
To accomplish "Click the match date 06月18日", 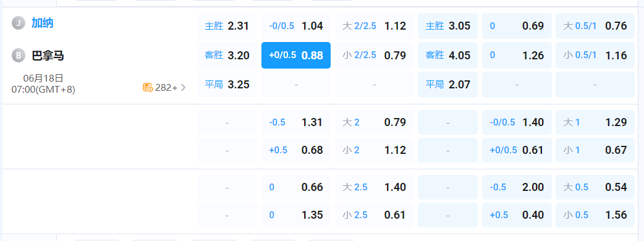I will pos(43,78).
